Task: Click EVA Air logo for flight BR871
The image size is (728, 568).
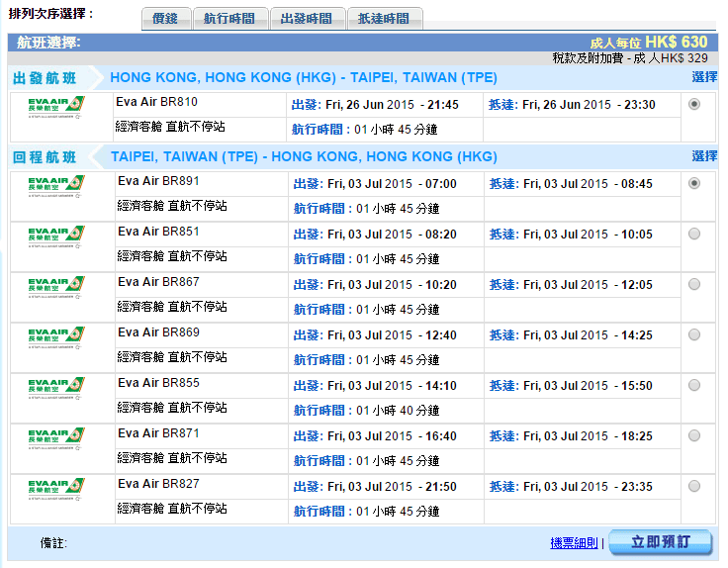Action: click(x=57, y=439)
